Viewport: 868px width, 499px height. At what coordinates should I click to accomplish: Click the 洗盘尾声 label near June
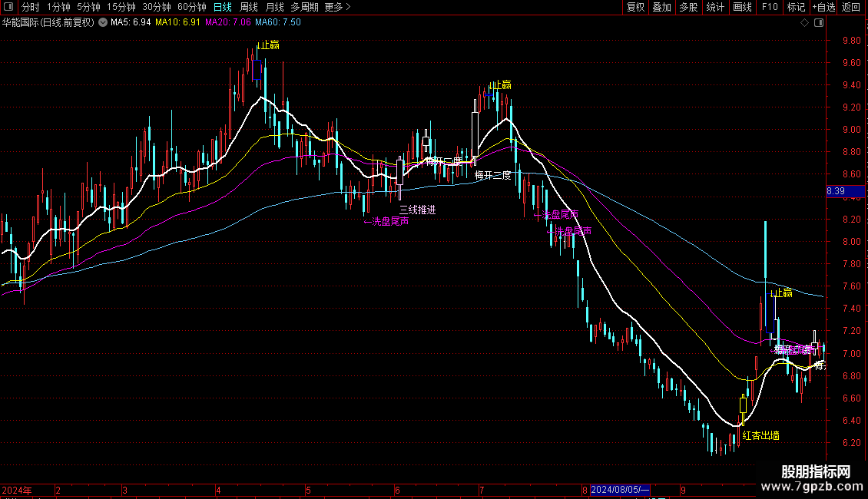[x=386, y=221]
